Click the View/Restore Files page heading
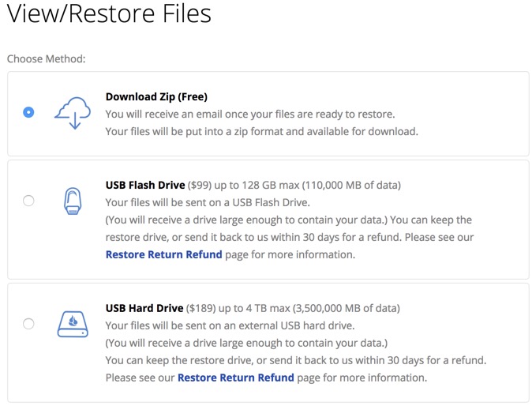The width and height of the screenshot is (532, 406). [x=109, y=13]
